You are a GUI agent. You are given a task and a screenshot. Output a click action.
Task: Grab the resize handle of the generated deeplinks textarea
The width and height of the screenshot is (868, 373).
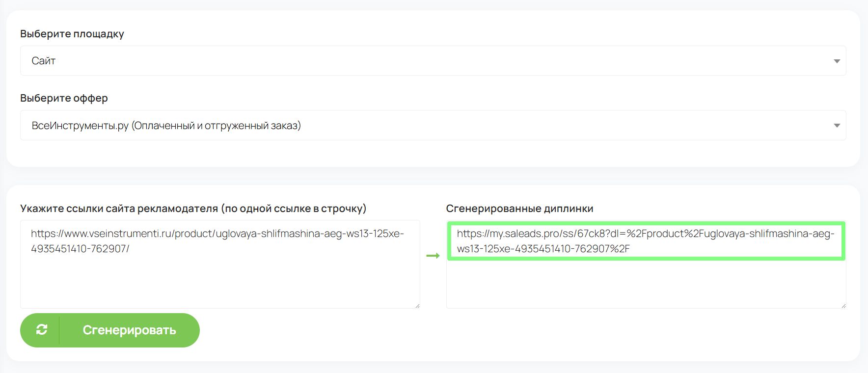(x=843, y=306)
